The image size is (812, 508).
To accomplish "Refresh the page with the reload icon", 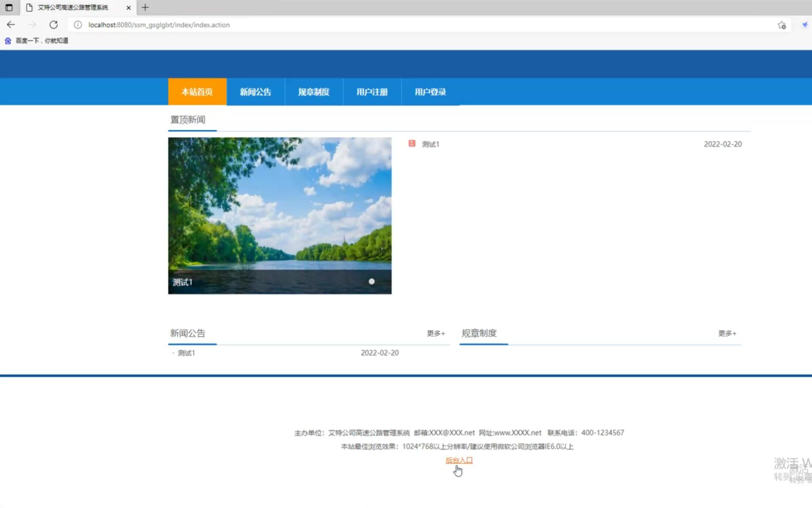I will click(x=54, y=24).
